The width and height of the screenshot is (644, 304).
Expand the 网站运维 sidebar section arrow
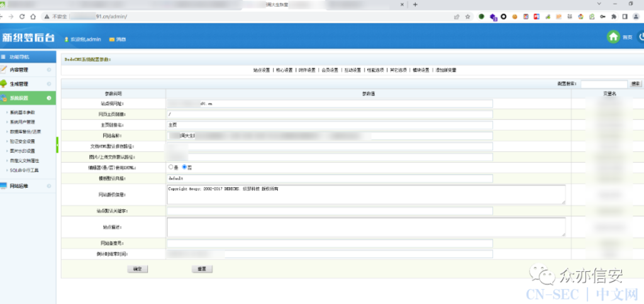tap(49, 186)
